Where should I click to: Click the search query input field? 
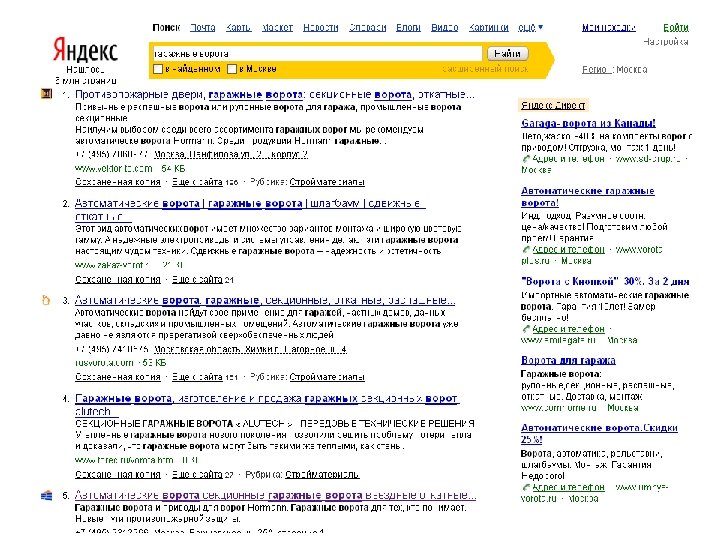[317, 53]
